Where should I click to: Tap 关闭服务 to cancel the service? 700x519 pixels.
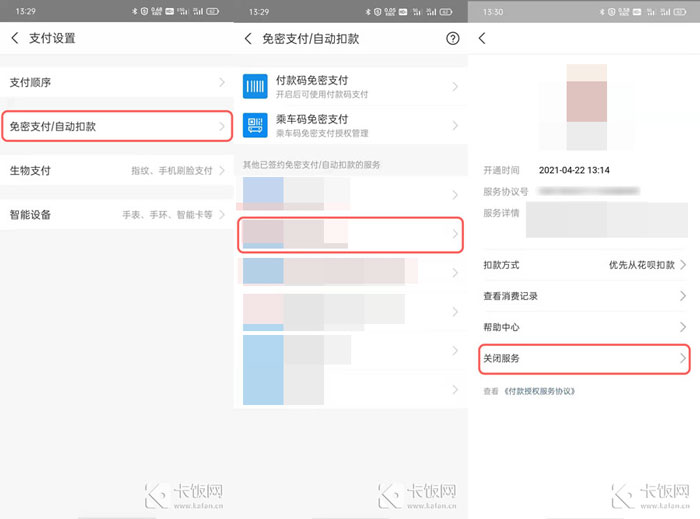(x=584, y=358)
